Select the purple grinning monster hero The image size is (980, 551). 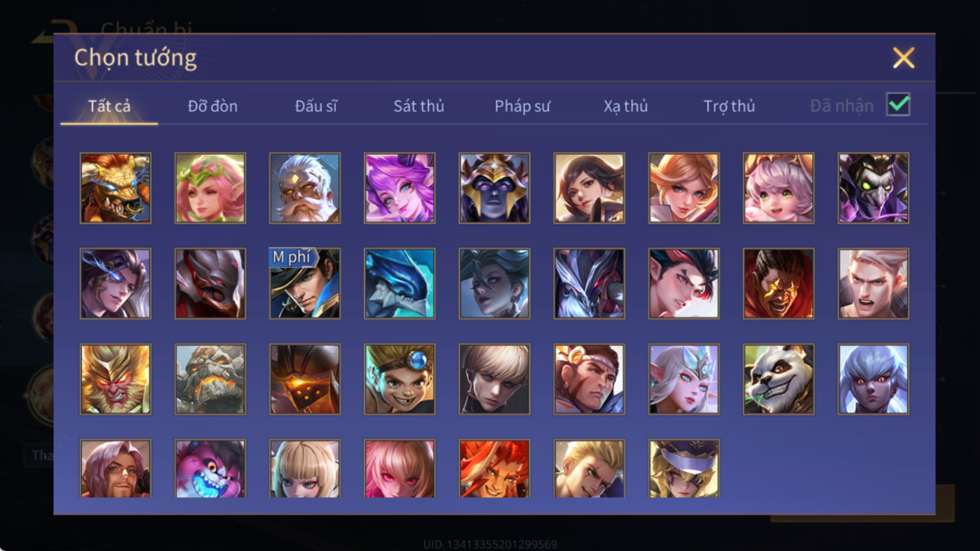210,468
